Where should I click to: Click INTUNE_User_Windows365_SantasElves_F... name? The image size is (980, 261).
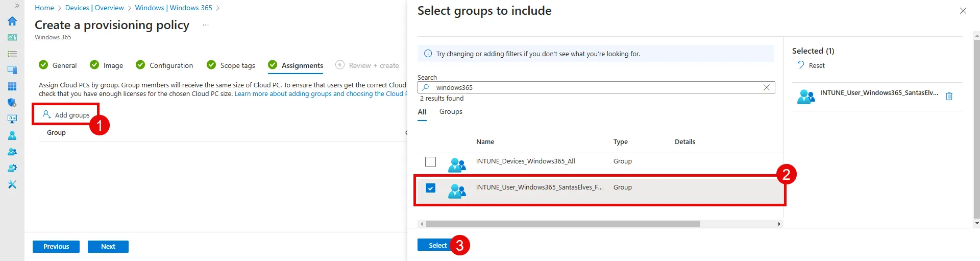pos(539,187)
